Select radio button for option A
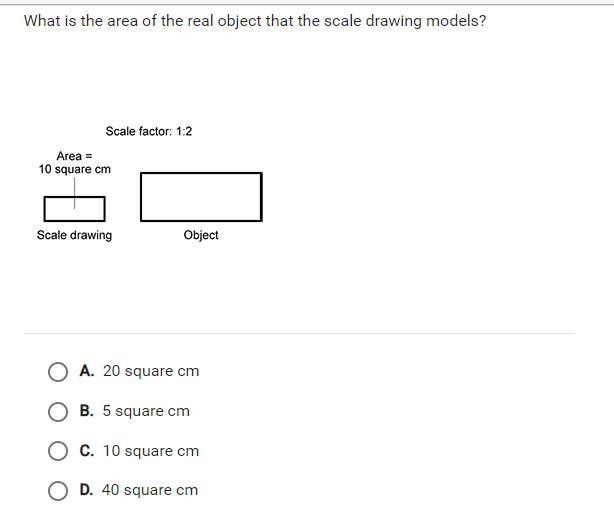Screen dimensions: 614x521 click(x=58, y=371)
